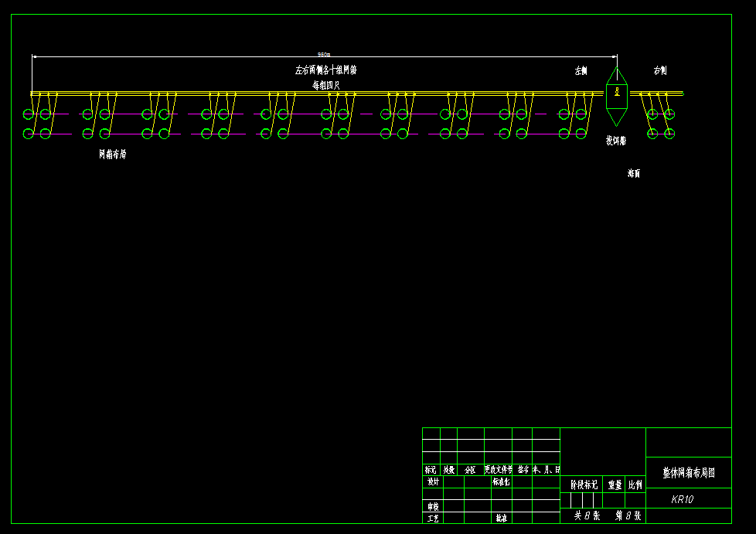The height and width of the screenshot is (534, 756).
Task: Click the '第 8 张' sheet number text
Action: 628,515
